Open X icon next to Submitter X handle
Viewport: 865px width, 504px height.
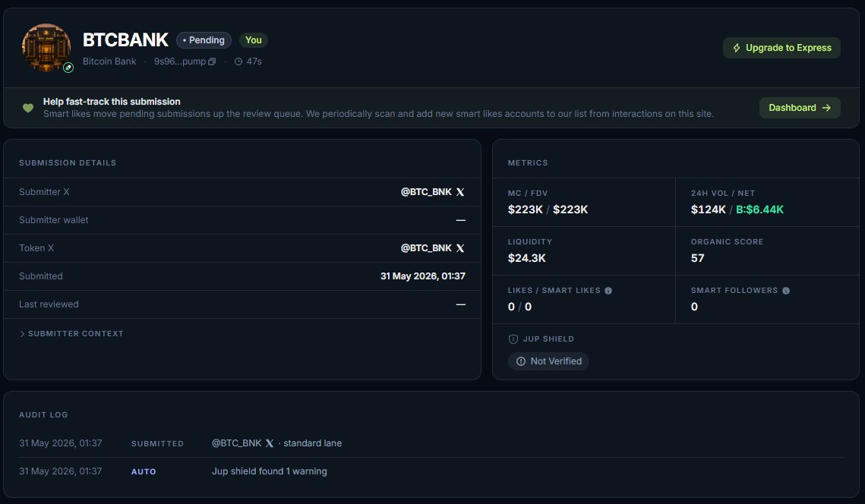[x=460, y=192]
